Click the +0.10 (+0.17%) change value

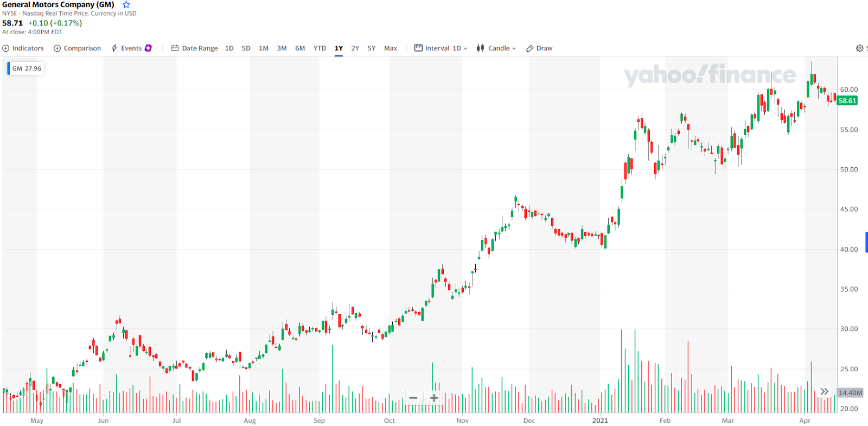click(55, 23)
